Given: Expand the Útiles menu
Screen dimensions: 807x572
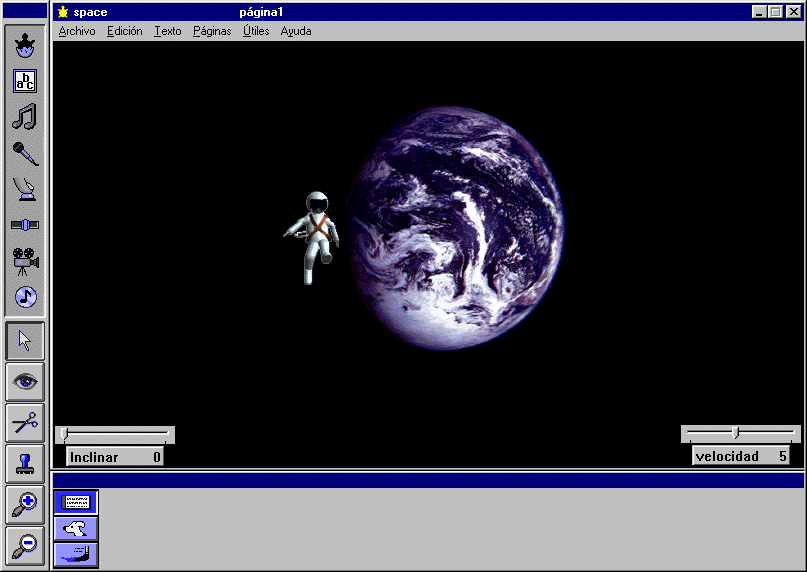Looking at the screenshot, I should [x=256, y=31].
